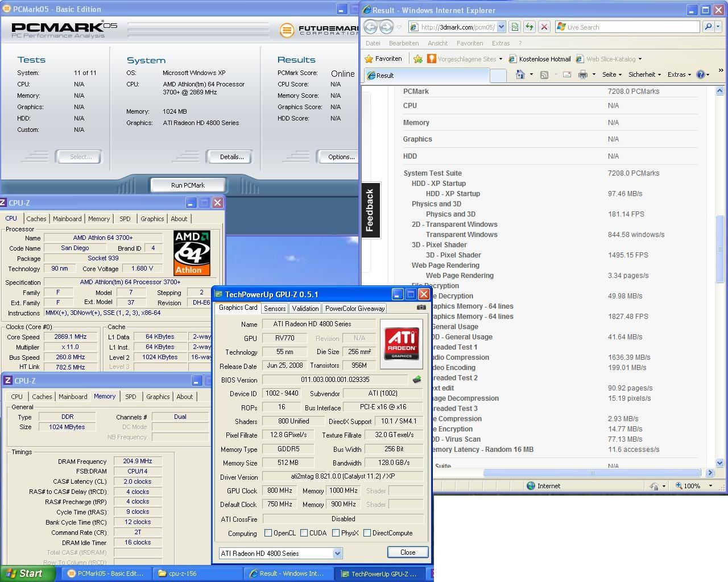
Task: Open the Datei menu in IE
Action: (373, 43)
